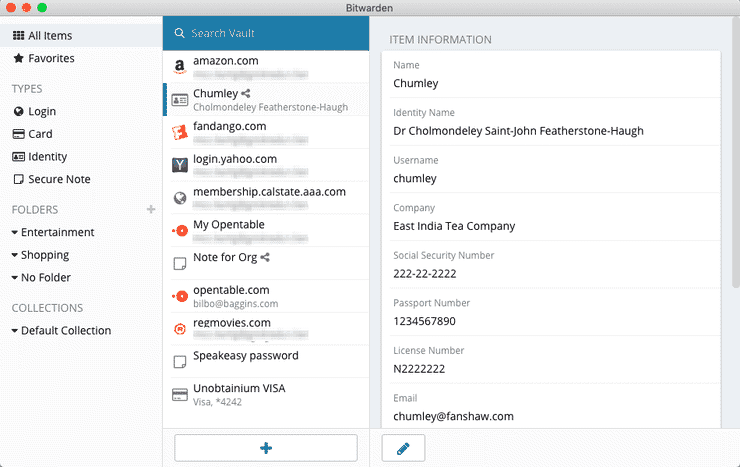Click the bilbo@baggins.com subtitle
This screenshot has width=740, height=467.
point(235,304)
